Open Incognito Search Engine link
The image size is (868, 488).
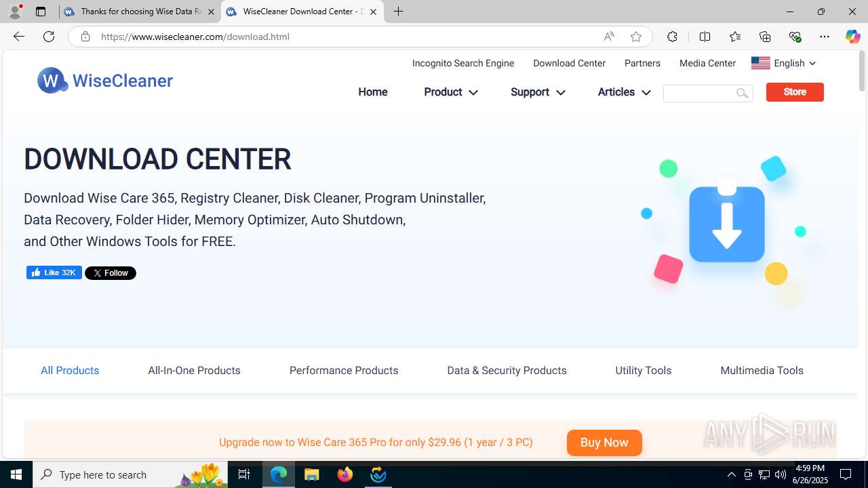pyautogui.click(x=463, y=63)
